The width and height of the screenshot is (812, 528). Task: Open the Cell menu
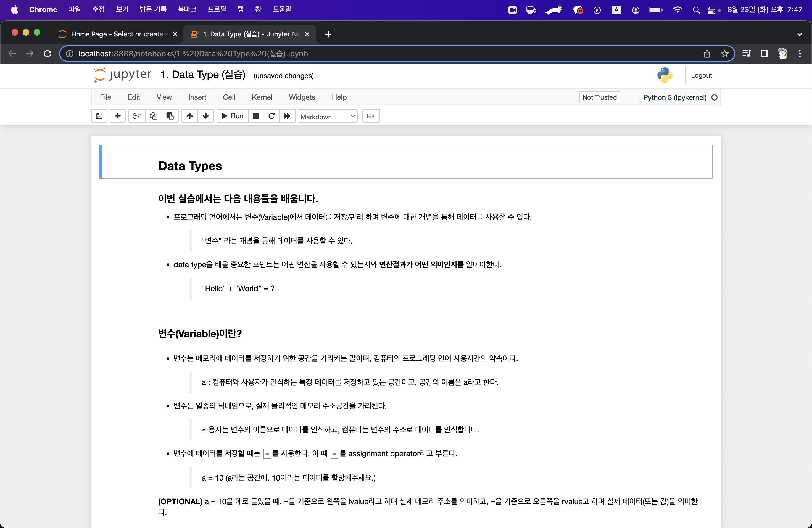click(229, 97)
